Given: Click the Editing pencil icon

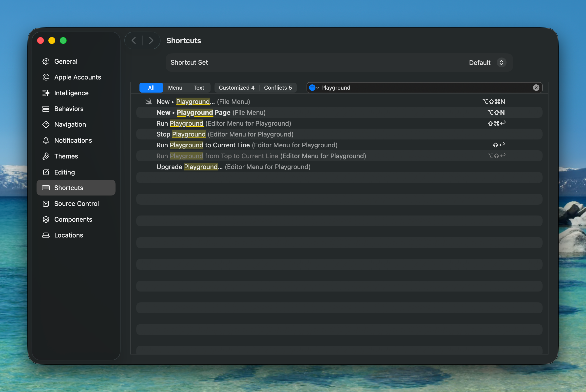Looking at the screenshot, I should coord(46,172).
